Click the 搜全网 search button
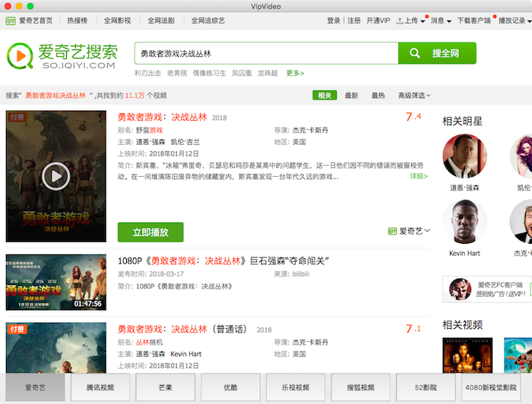This screenshot has height=404, width=532. point(437,53)
